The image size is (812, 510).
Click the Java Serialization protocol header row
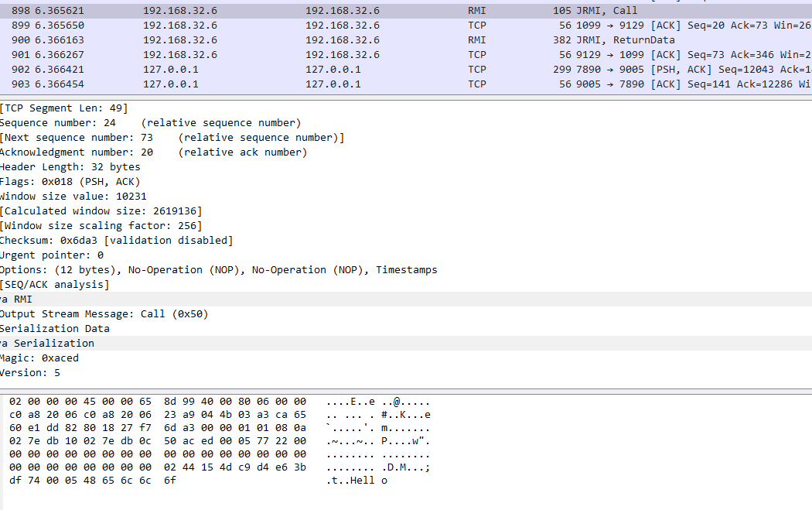click(x=48, y=344)
